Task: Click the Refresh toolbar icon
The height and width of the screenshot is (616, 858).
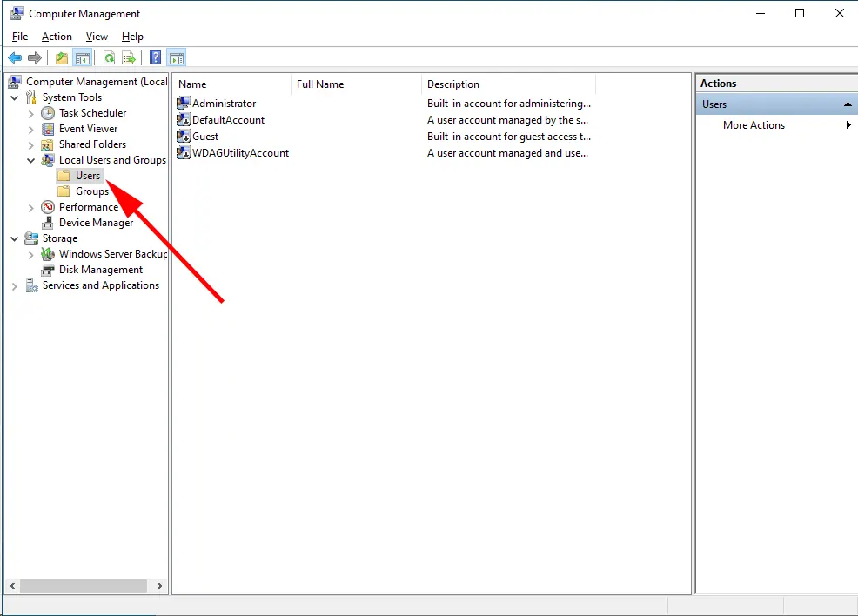Action: [109, 57]
